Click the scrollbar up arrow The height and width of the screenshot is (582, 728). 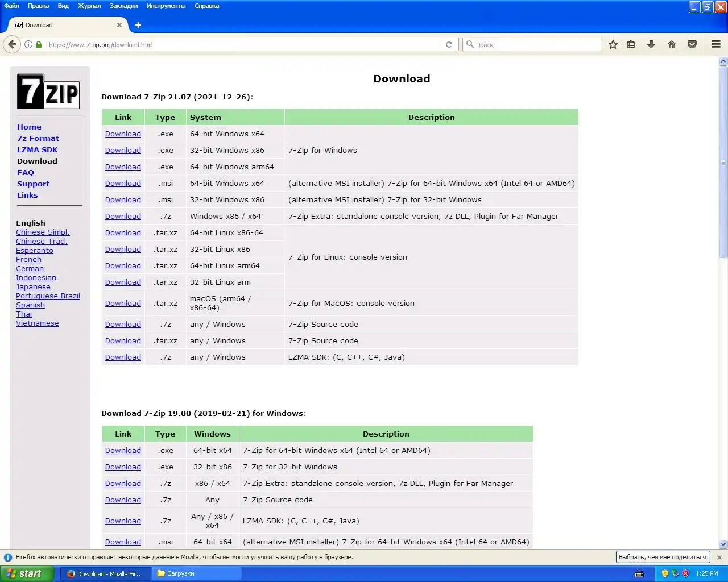[723, 61]
